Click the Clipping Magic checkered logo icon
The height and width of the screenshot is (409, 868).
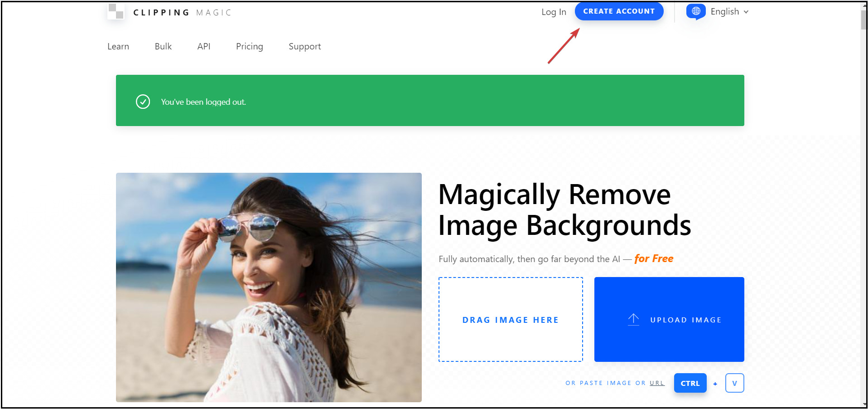(116, 11)
